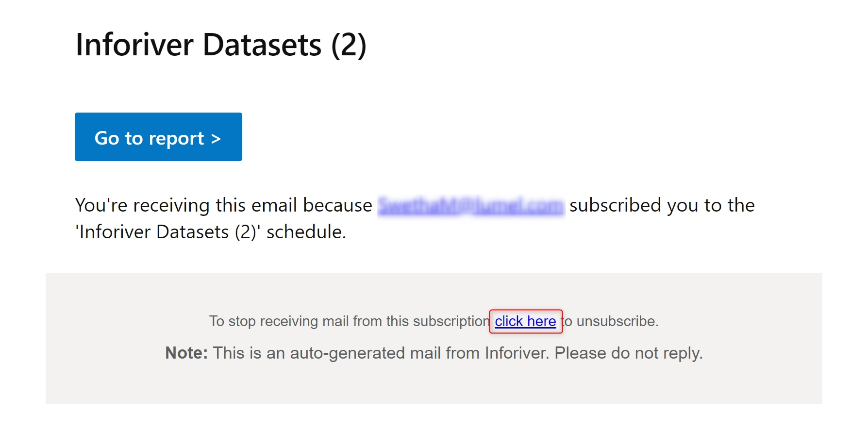This screenshot has width=868, height=428.
Task: Click the '(2)' in the main heading
Action: pyautogui.click(x=349, y=45)
